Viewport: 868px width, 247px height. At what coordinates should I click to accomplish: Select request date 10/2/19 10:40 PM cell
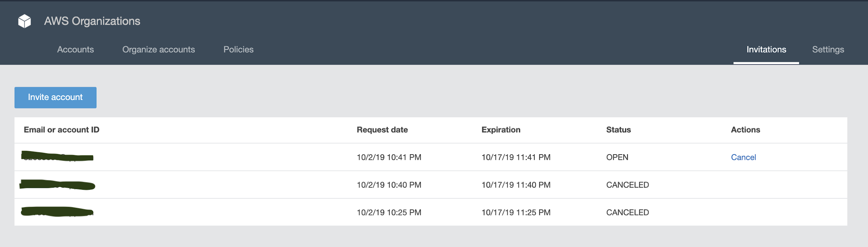click(x=389, y=185)
